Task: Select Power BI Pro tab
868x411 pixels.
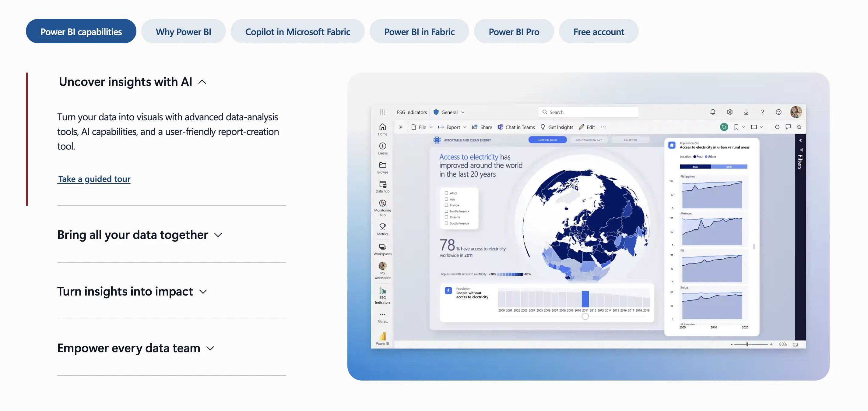Action: coord(514,31)
